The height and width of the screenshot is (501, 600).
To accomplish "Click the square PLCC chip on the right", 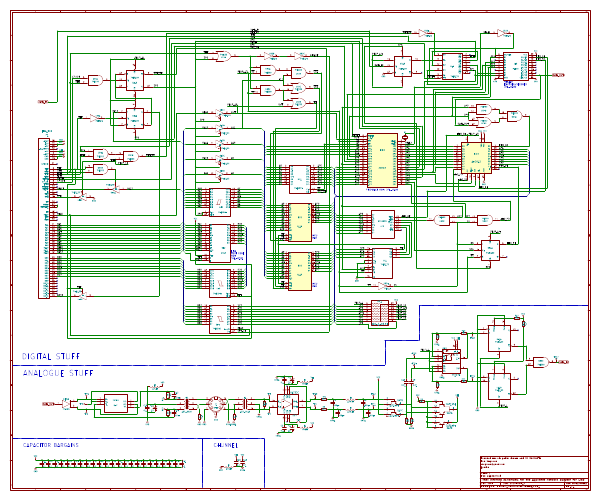I will click(x=475, y=157).
